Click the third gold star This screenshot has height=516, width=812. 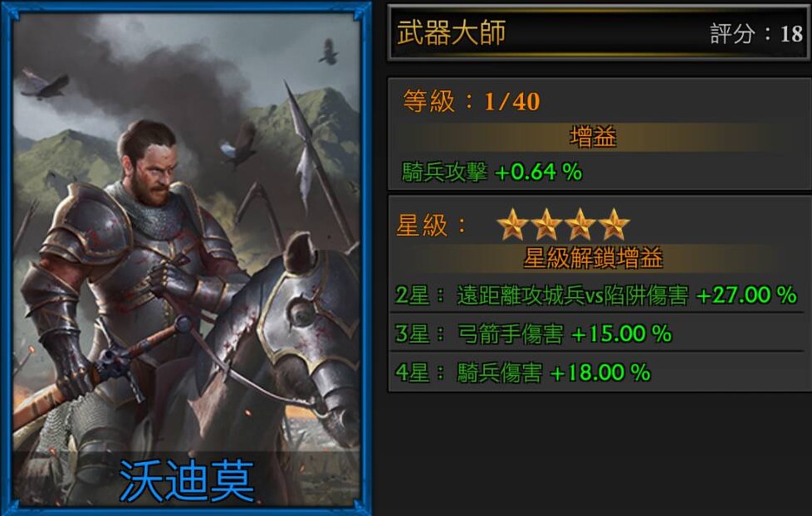pos(580,225)
